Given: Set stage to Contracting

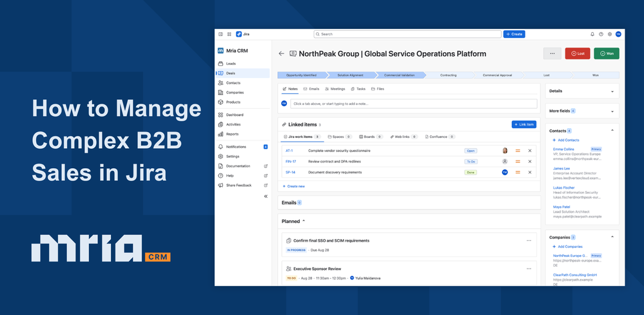Looking at the screenshot, I should click(448, 75).
